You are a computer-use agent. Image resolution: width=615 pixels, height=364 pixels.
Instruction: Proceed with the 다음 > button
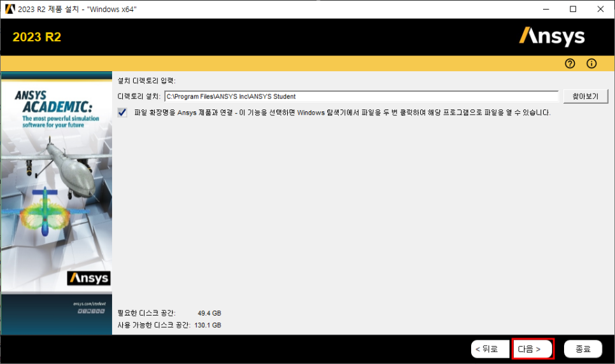(533, 349)
